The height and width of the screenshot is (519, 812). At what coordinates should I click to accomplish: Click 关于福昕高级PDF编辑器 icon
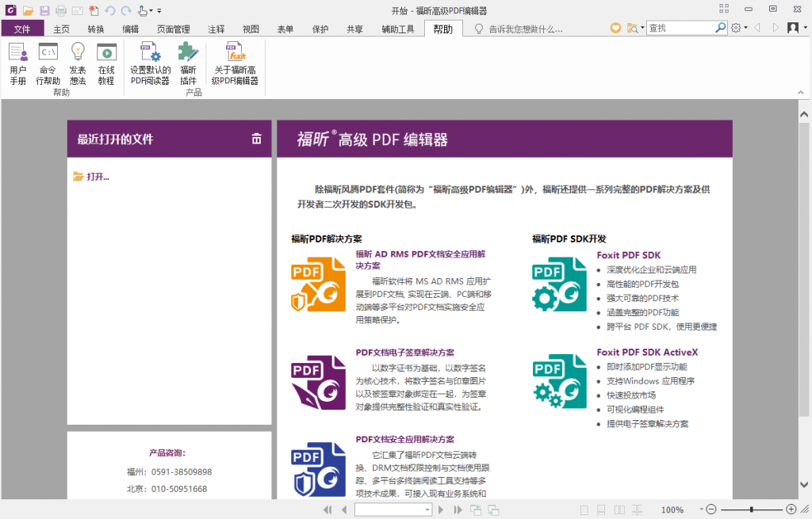click(x=235, y=63)
